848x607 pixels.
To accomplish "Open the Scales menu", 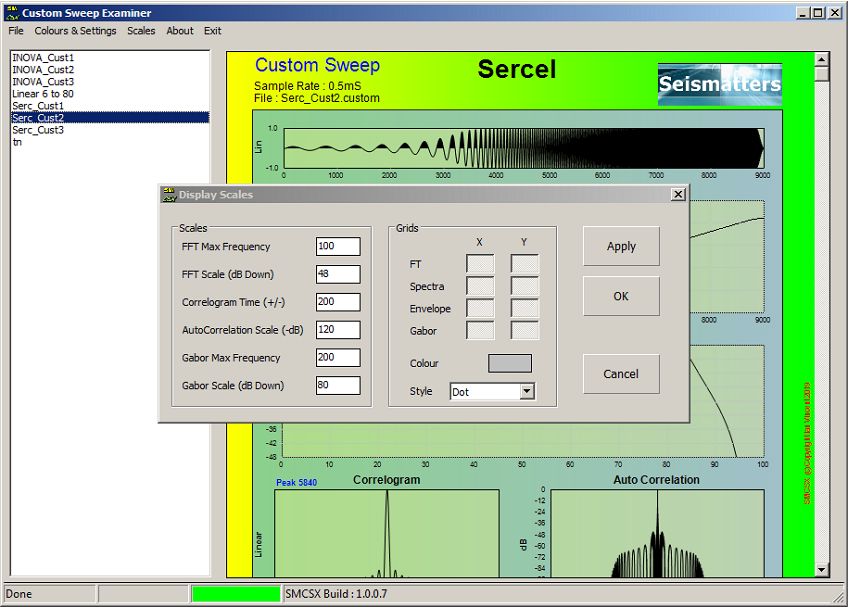I will click(x=141, y=31).
